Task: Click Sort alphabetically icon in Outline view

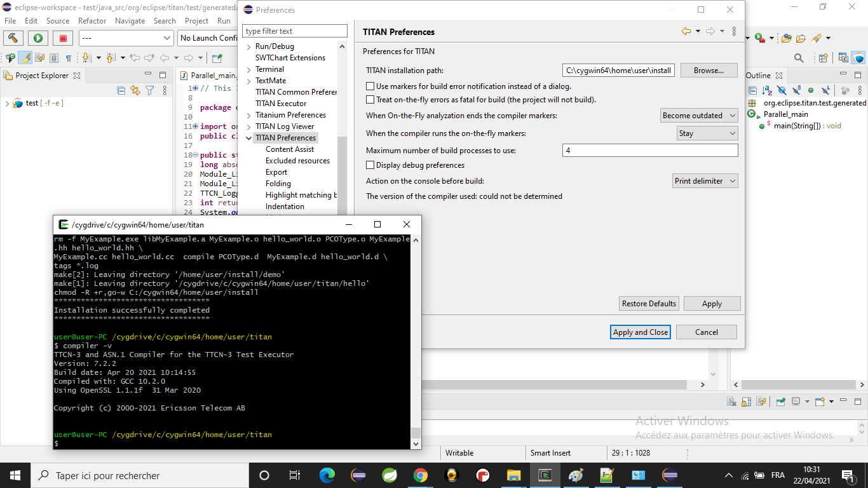Action: [x=767, y=91]
